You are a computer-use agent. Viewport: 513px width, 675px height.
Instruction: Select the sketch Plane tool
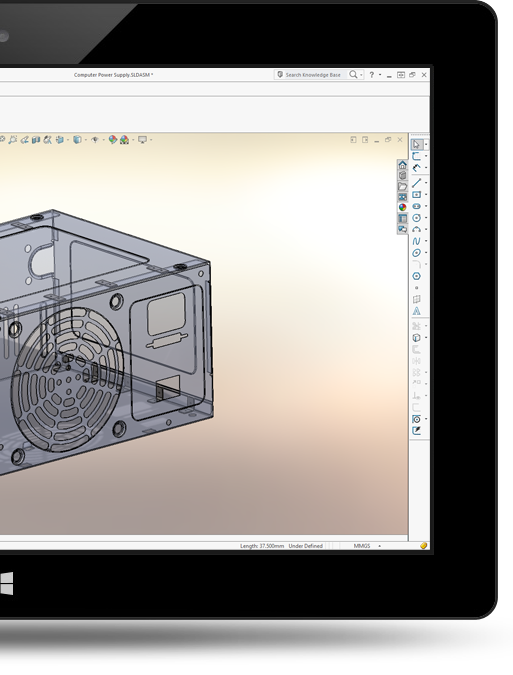416,299
